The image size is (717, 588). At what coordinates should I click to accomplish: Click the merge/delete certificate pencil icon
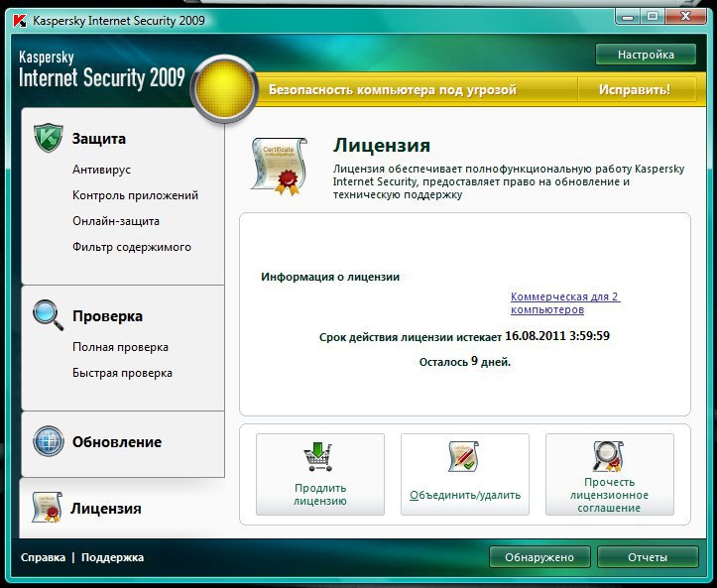[x=464, y=456]
